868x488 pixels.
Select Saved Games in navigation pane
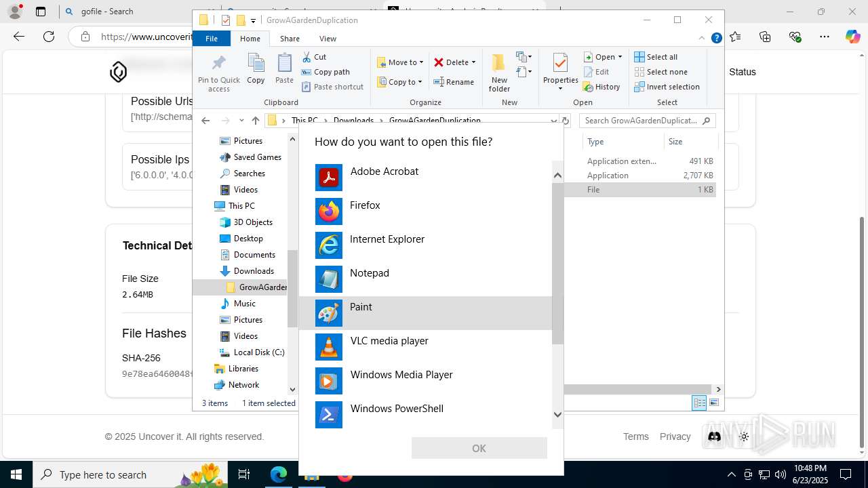click(250, 157)
